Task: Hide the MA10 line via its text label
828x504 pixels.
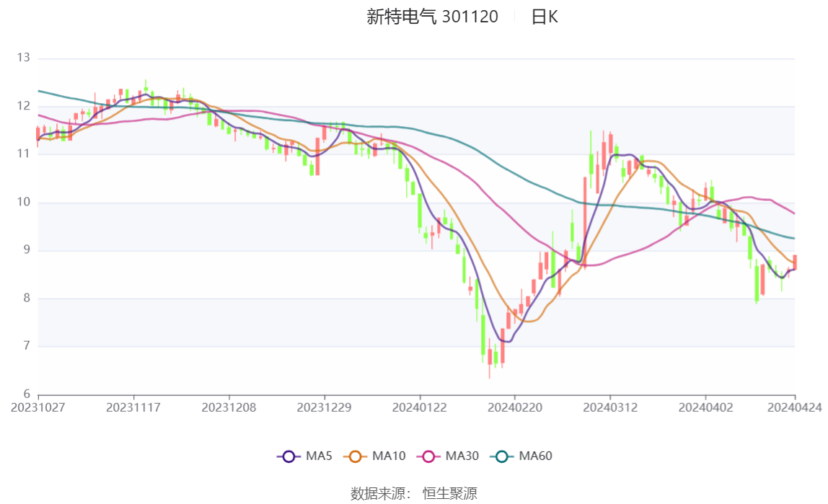Action: coord(389,456)
